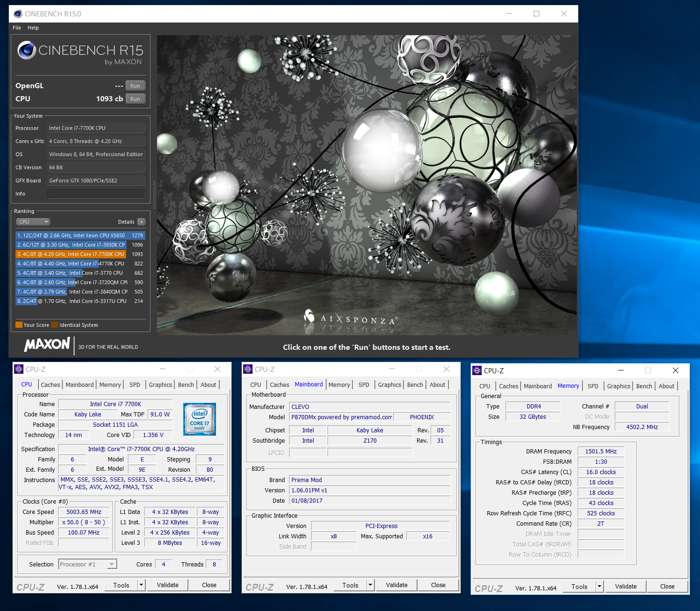Click the rendered AIXSPONZA scene image

point(367,185)
